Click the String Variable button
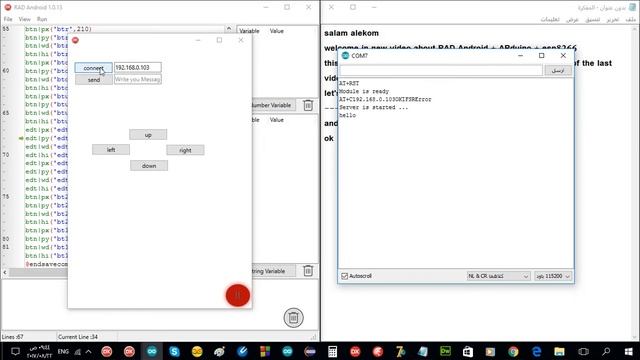The height and width of the screenshot is (360, 640). click(273, 271)
